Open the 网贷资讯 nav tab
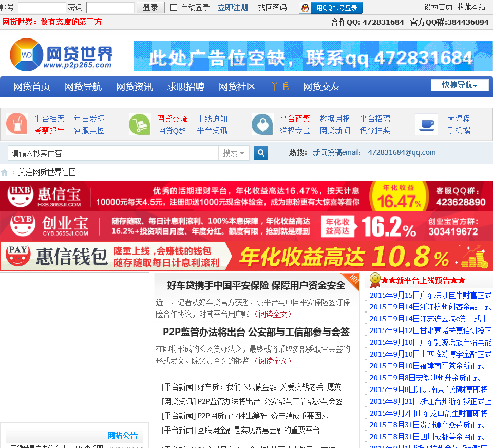This screenshot has height=448, width=493. (134, 87)
